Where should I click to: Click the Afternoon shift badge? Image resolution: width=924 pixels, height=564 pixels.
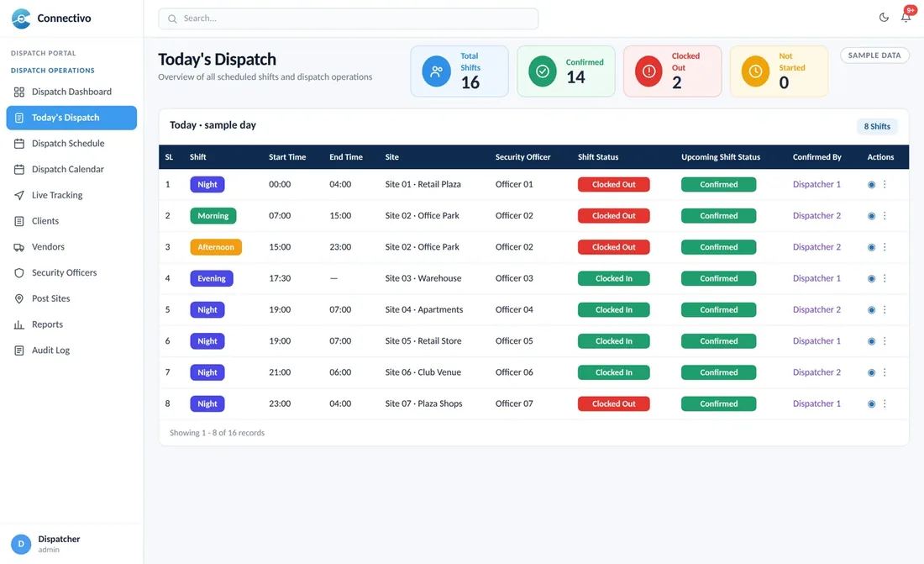coord(216,247)
